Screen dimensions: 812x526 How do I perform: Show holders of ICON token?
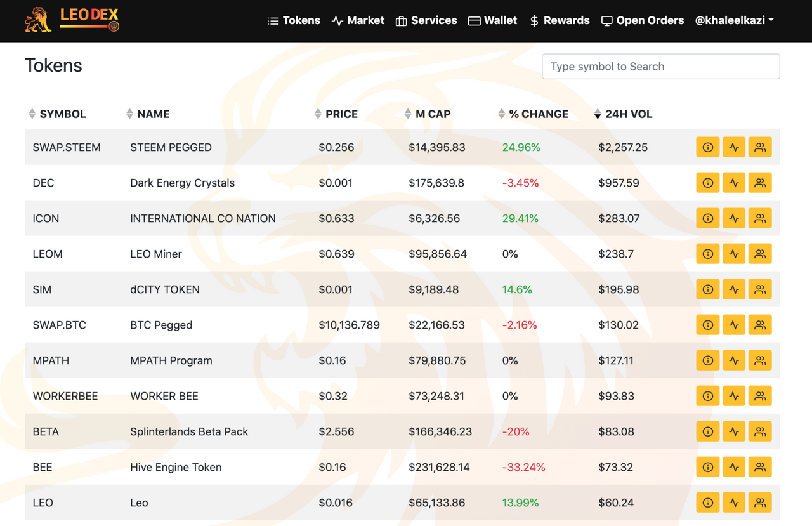(x=760, y=218)
